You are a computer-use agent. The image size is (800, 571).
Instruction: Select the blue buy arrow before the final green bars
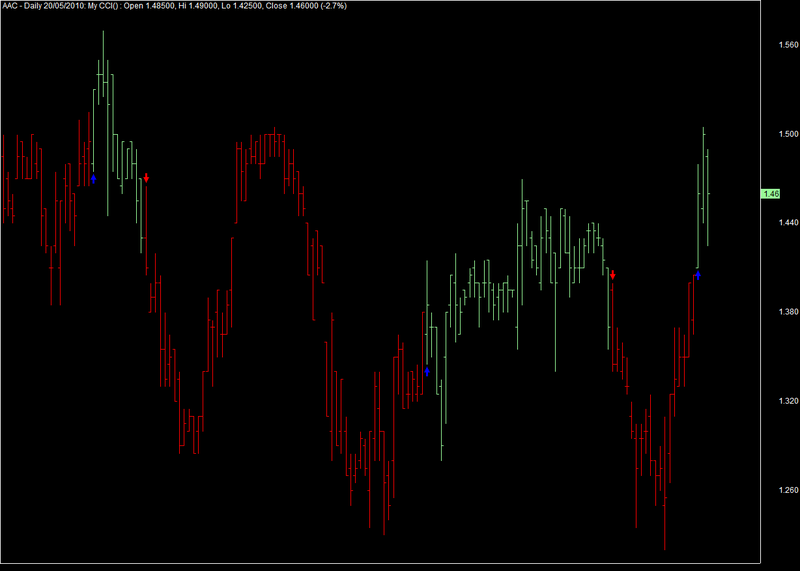coord(698,276)
